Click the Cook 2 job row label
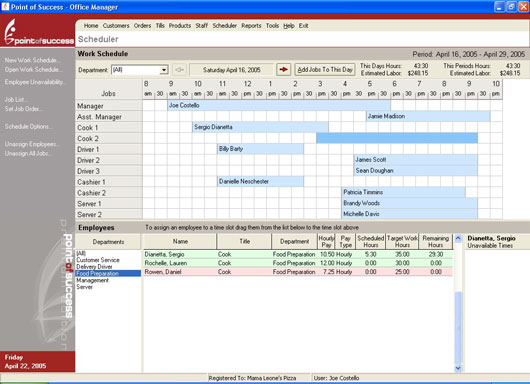 coord(109,138)
